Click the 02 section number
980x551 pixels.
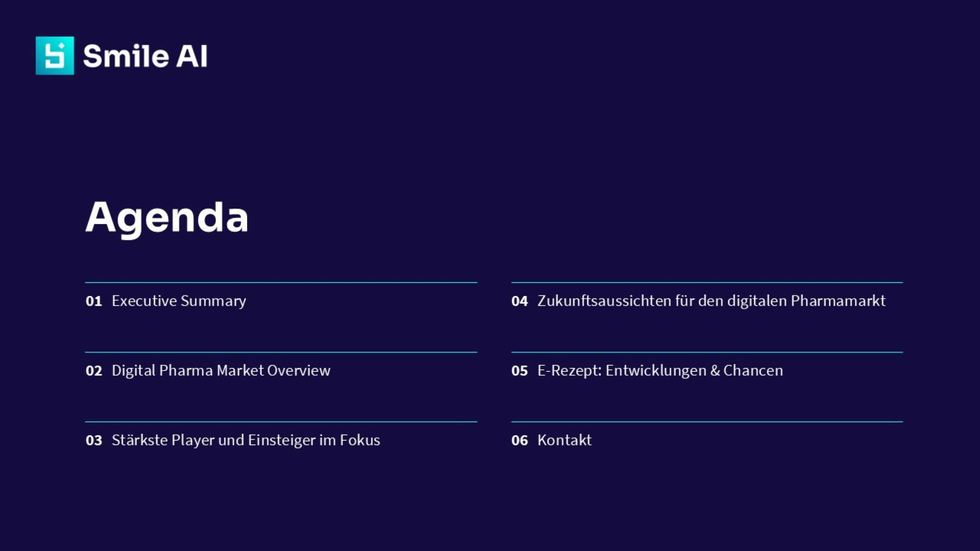[x=94, y=371]
